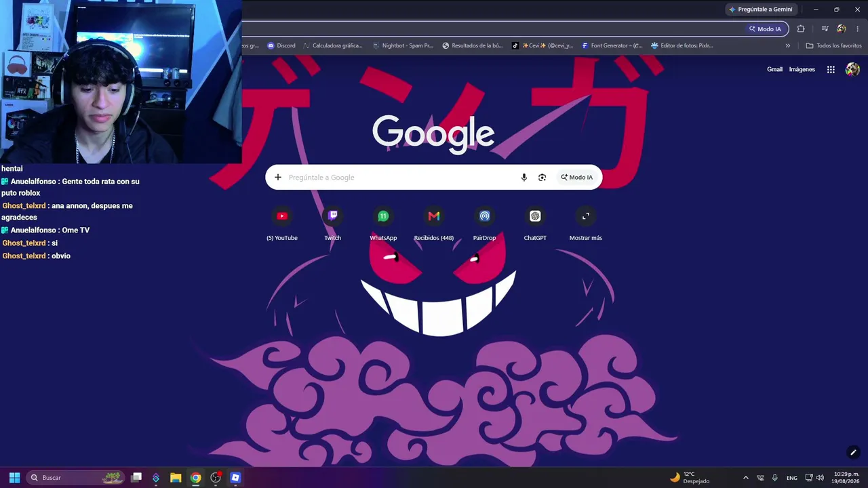Open the Resultados de la bú... bookmark
Viewport: 868px width, 488px height.
click(473, 45)
